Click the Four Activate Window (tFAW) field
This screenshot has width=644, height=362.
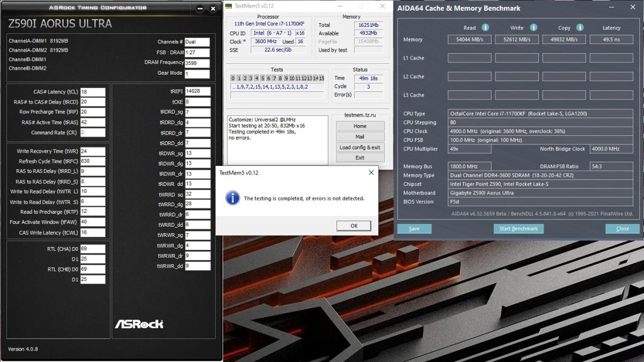point(92,222)
